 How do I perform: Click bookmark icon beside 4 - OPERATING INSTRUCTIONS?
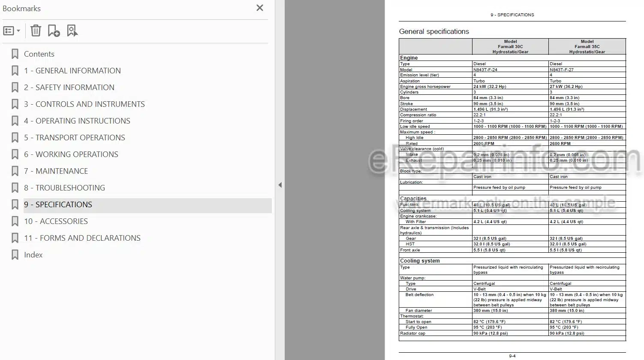point(15,121)
